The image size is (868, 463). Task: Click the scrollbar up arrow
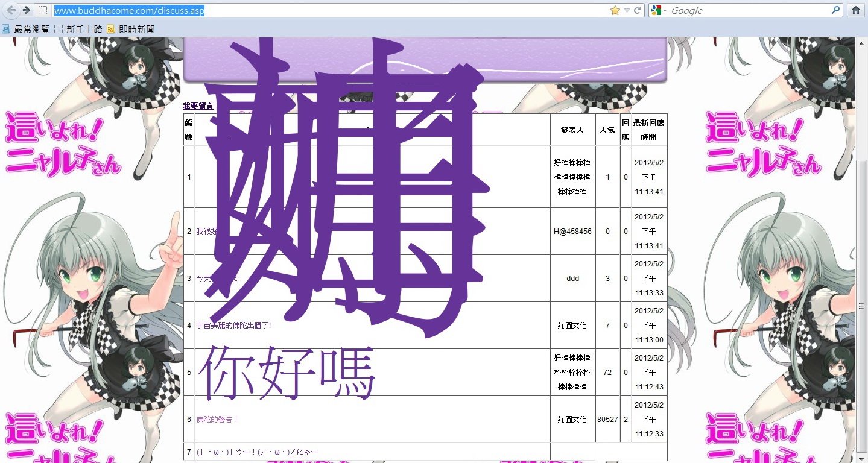pyautogui.click(x=861, y=43)
